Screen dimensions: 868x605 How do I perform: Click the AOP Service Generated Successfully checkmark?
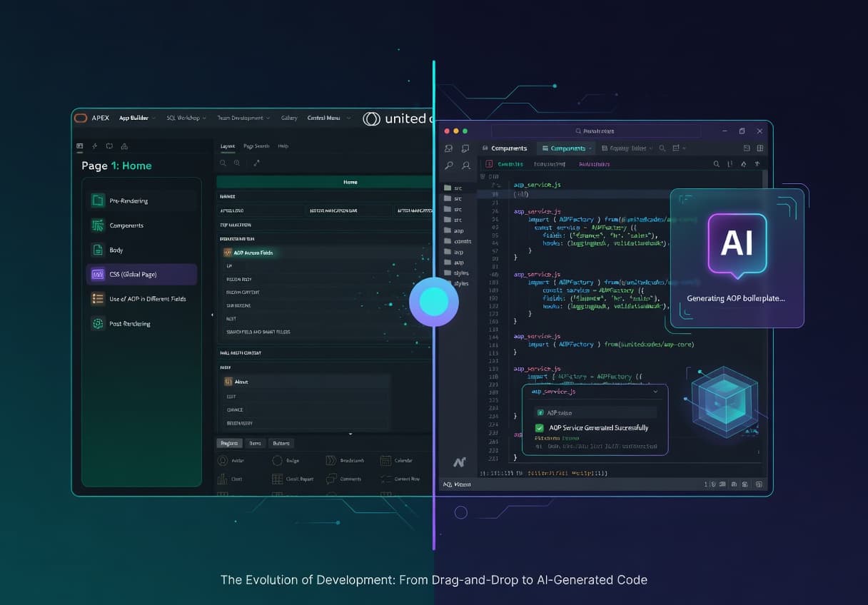[x=539, y=428]
